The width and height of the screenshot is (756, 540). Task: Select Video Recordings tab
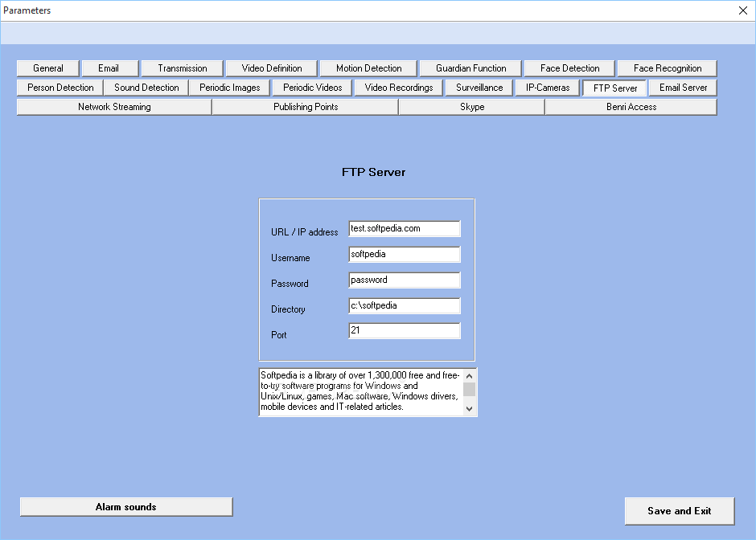[x=399, y=88]
